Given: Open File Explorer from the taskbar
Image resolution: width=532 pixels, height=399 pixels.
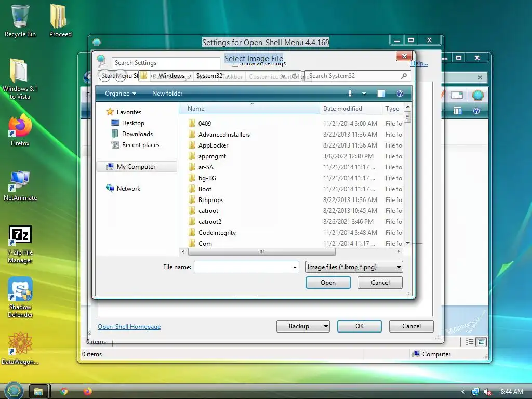Looking at the screenshot, I should coord(38,392).
